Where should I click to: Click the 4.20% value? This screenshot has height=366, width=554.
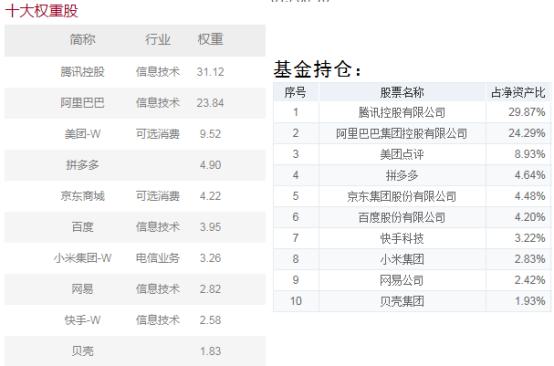(530, 217)
